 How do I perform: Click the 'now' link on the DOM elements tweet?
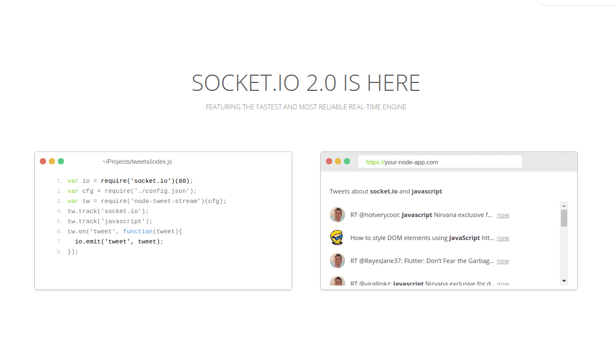click(503, 238)
